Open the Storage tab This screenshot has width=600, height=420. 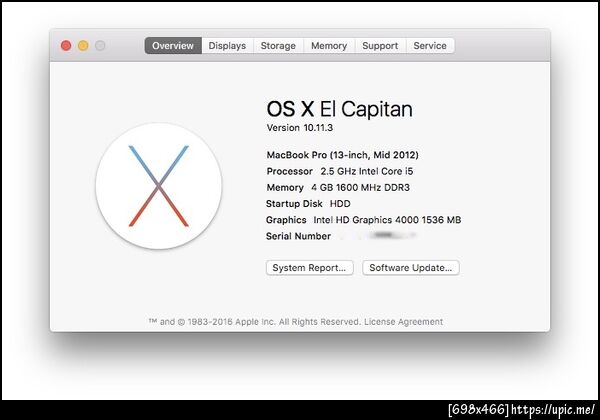(278, 46)
